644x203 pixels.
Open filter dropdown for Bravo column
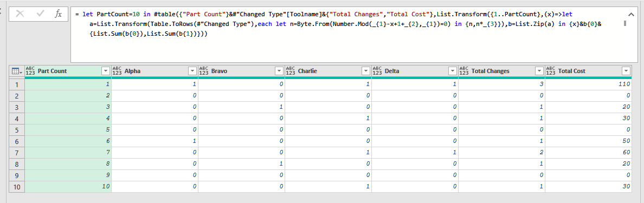click(x=279, y=71)
